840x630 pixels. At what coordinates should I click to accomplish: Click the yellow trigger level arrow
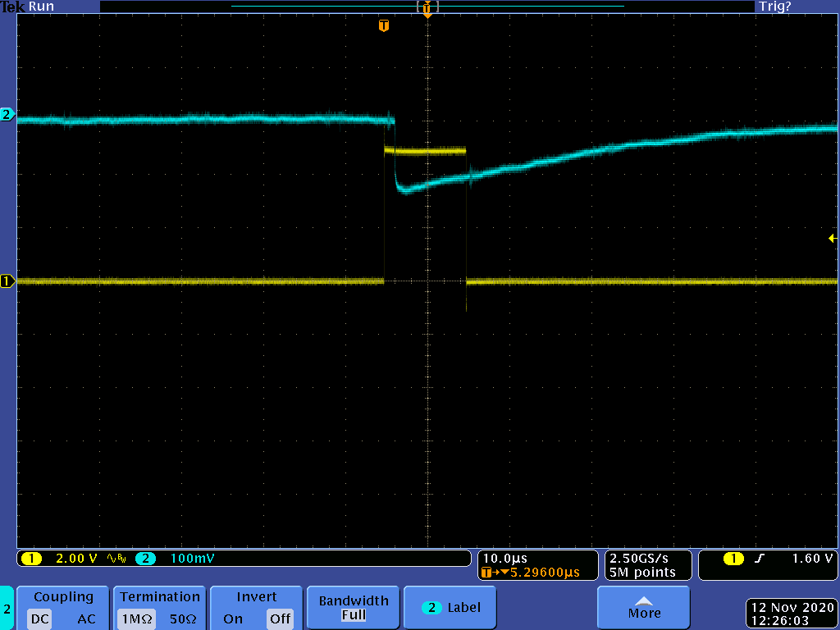pos(833,238)
